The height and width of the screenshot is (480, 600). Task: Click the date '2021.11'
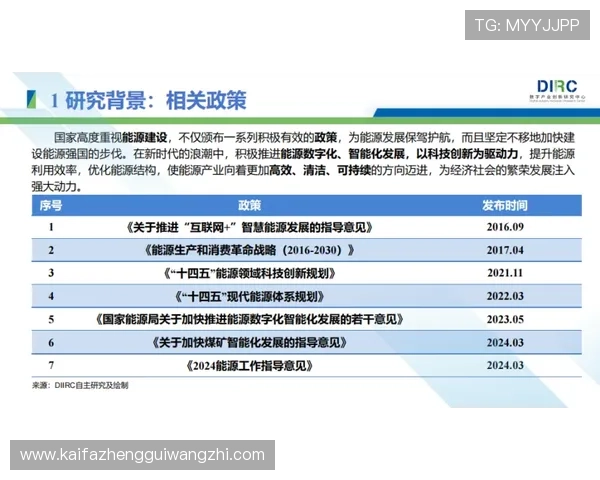[505, 273]
